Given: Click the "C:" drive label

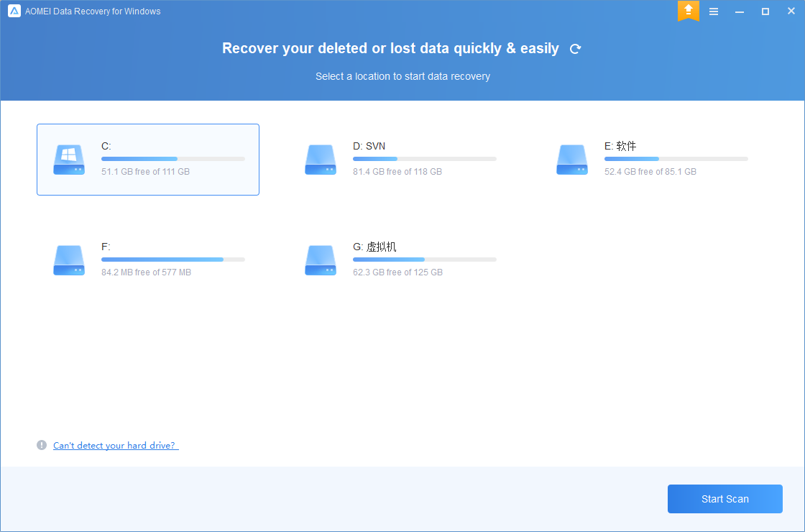Looking at the screenshot, I should tap(106, 147).
